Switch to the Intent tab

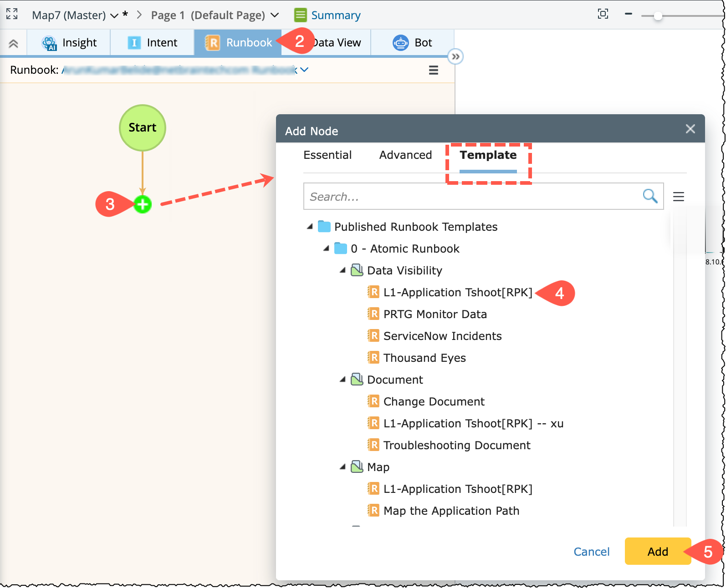click(x=152, y=43)
